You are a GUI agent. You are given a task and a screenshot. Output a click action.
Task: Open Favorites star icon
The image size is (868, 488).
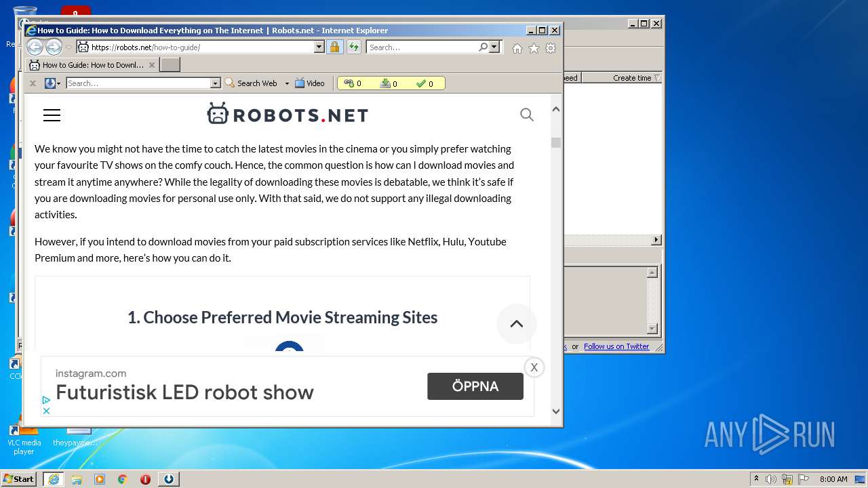coord(534,48)
